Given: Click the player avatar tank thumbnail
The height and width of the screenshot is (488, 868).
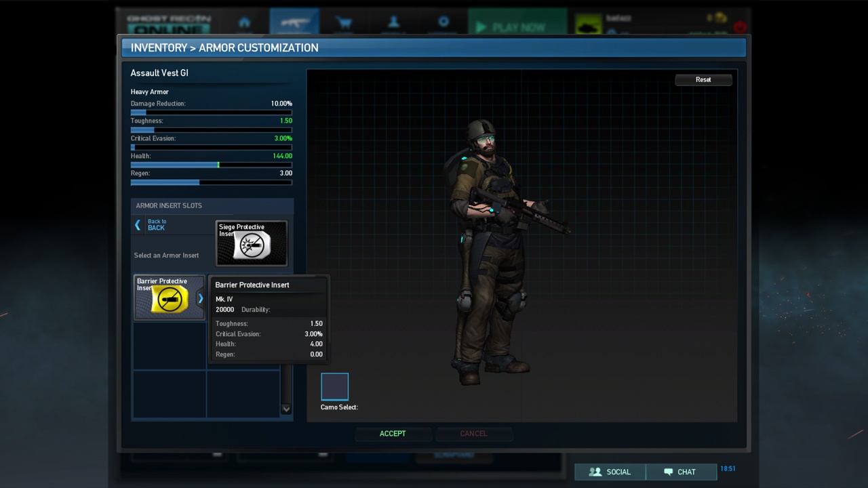Looking at the screenshot, I should click(x=589, y=26).
